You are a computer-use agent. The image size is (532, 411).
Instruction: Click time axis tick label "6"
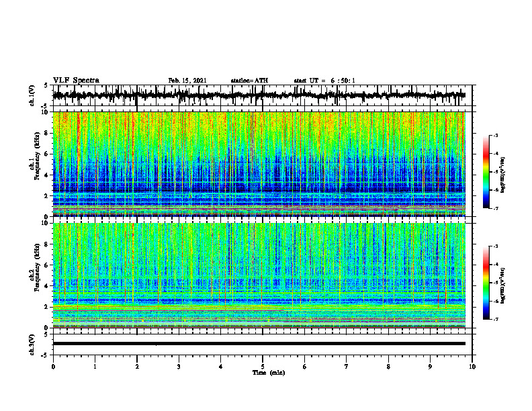coord(304,367)
